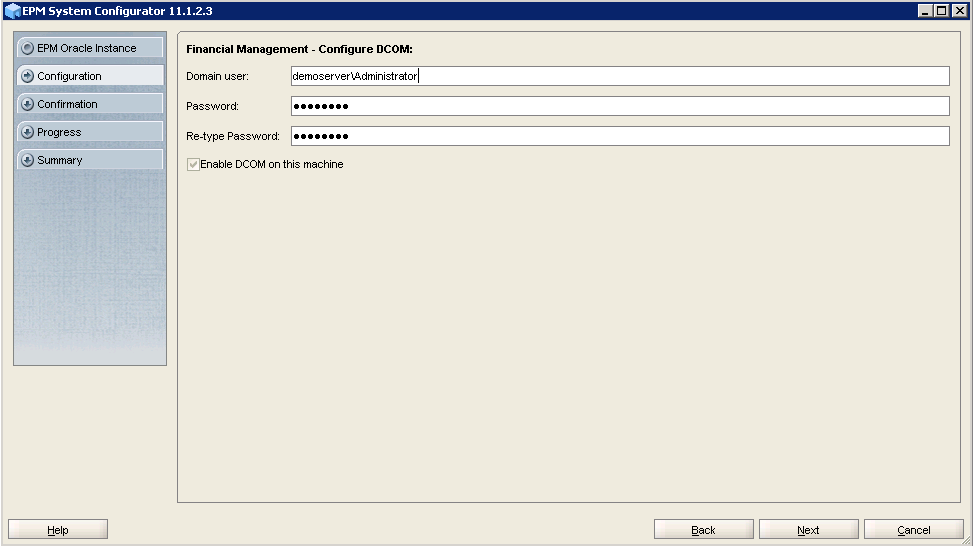Minimize the EPM System Configurator window
Viewport: 973px width, 546px height.
click(925, 11)
